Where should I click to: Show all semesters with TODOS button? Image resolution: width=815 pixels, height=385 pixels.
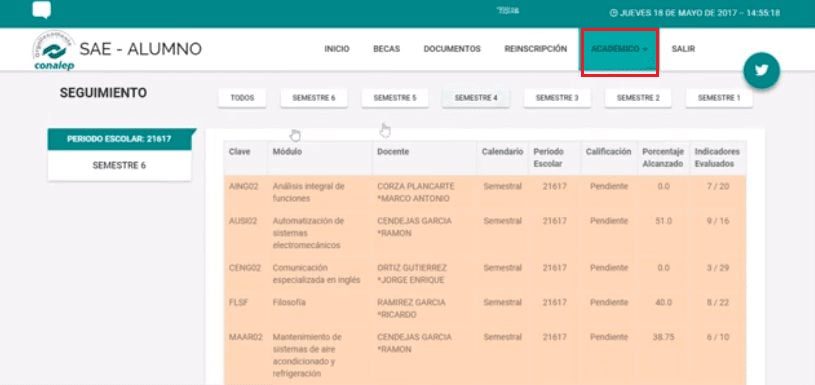point(242,98)
